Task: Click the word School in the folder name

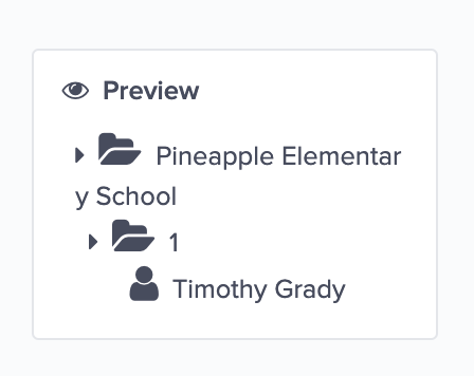Action: pyautogui.click(x=136, y=196)
